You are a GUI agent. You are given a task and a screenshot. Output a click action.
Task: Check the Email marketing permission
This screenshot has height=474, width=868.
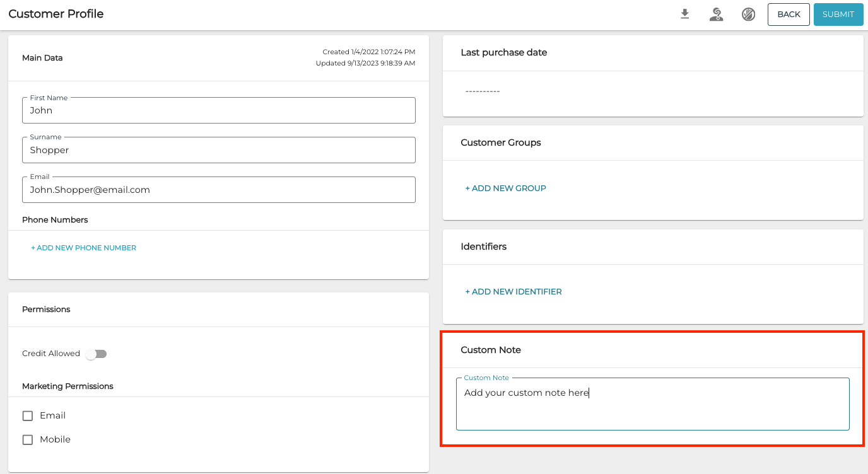coord(27,415)
